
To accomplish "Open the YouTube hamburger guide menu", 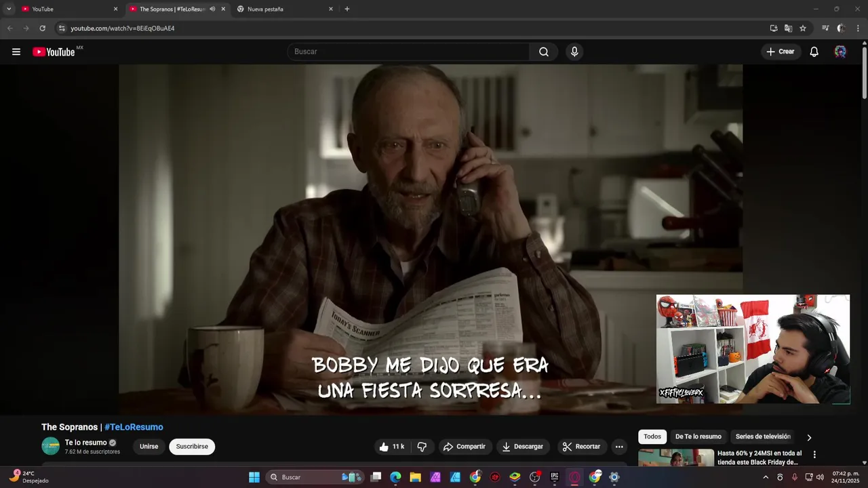I will 16,52.
